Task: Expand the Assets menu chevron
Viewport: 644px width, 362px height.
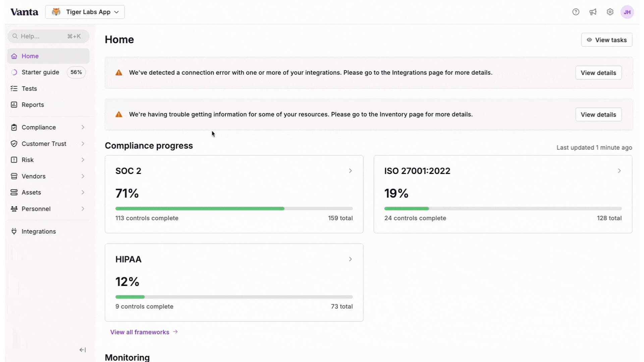Action: tap(83, 192)
